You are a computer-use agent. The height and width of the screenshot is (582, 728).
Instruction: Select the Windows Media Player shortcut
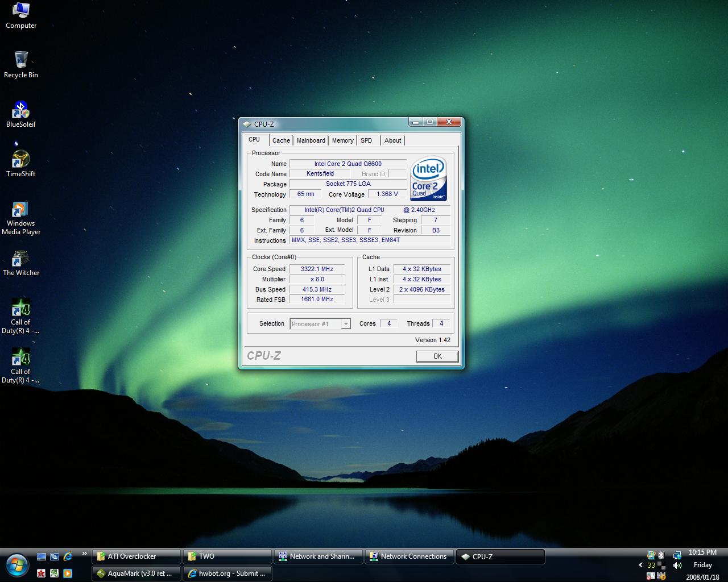click(21, 218)
